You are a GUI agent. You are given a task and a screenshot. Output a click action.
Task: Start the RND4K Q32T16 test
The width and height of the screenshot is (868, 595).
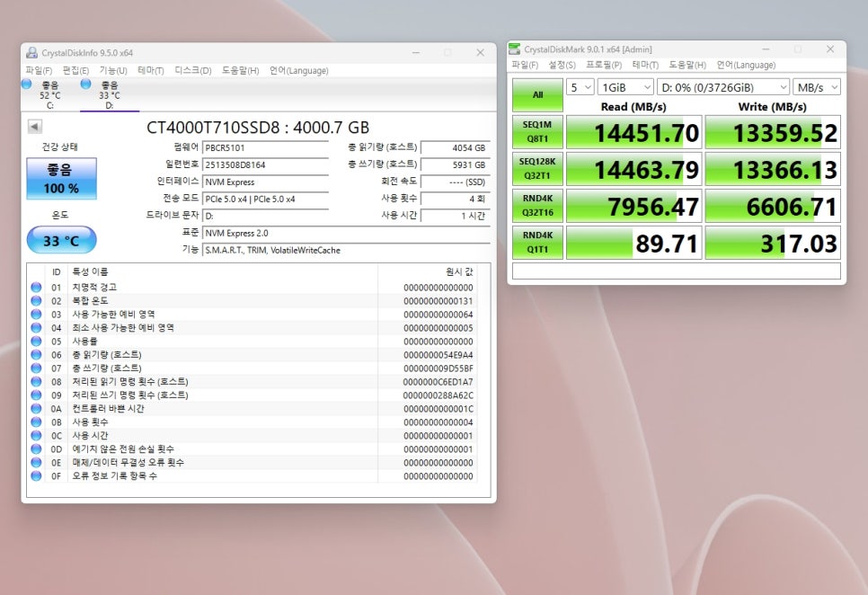[x=537, y=205]
